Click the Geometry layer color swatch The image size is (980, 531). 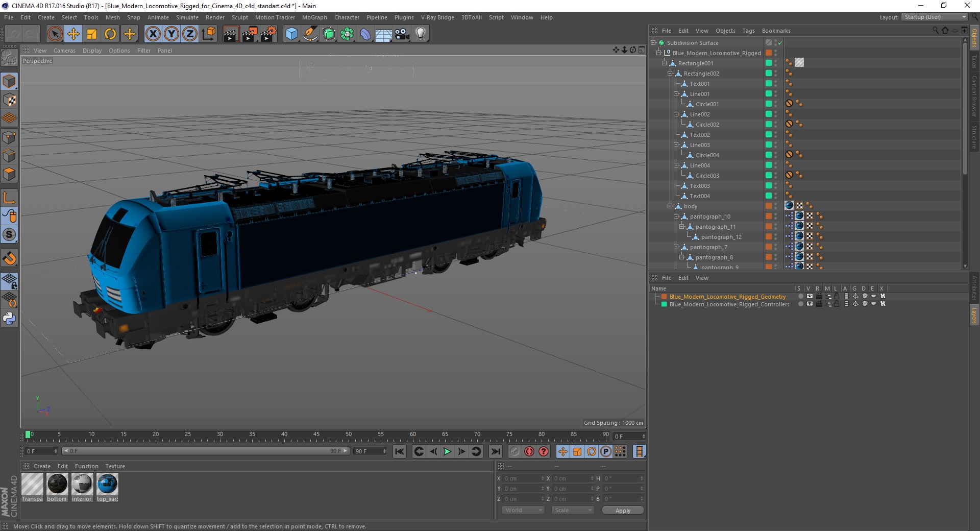pos(664,296)
